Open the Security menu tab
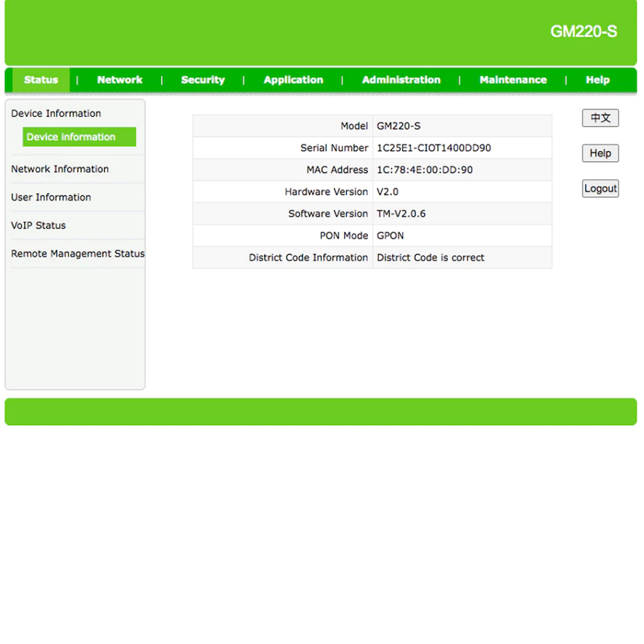This screenshot has width=644, height=644. (x=203, y=80)
